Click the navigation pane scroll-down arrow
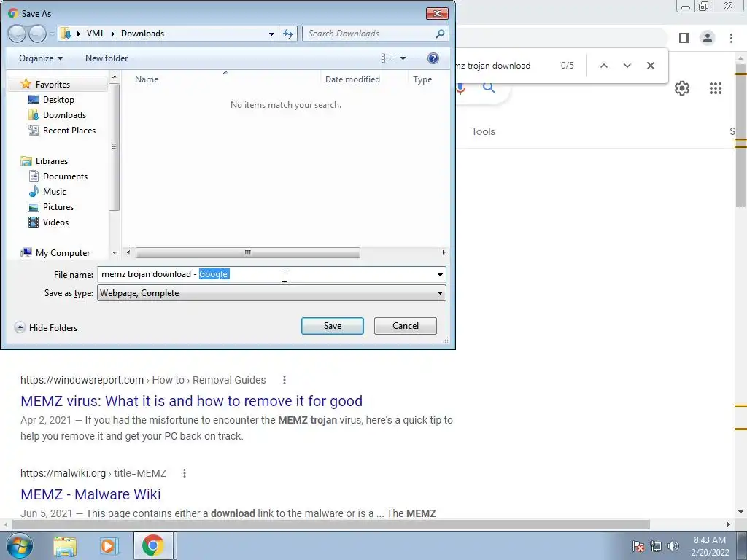This screenshot has height=560, width=747. (114, 252)
